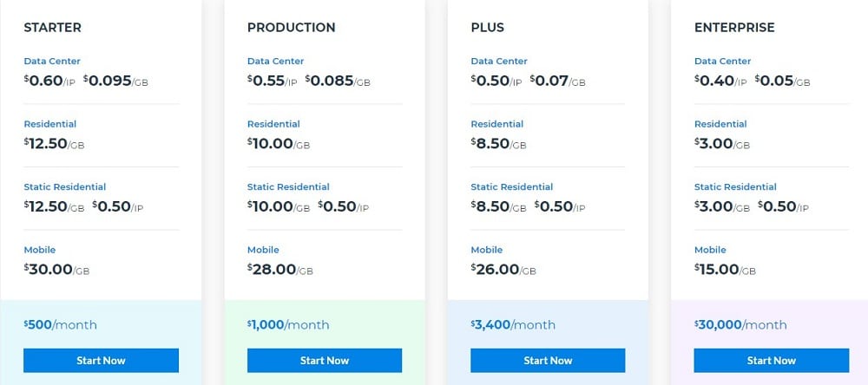Open Data Center link in Starter card

52,61
